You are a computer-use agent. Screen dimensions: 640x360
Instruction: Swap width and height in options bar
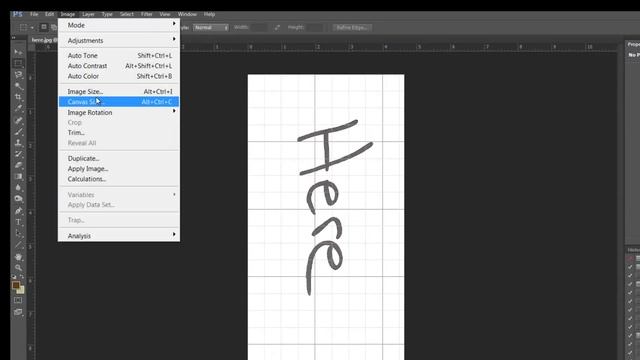point(277,27)
